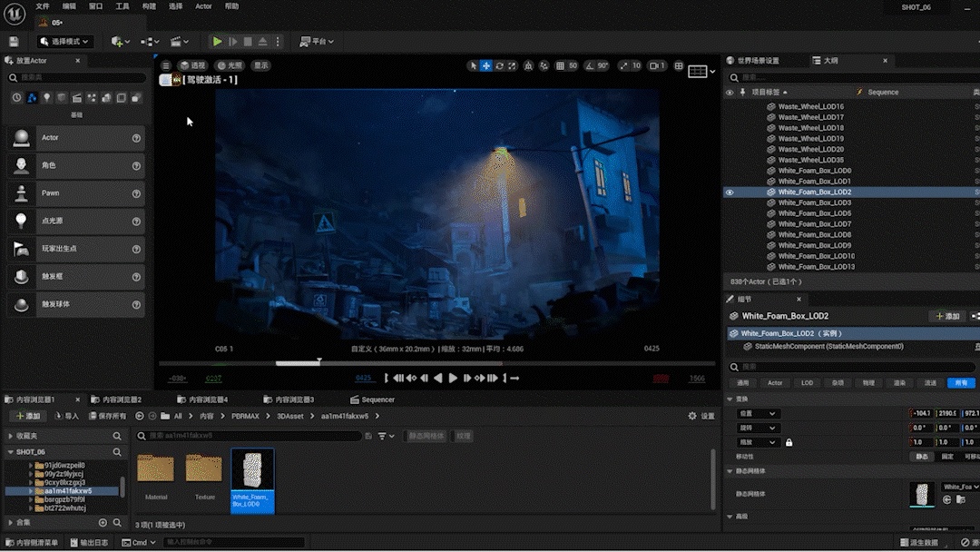Select the Volumes category icon

(x=122, y=98)
